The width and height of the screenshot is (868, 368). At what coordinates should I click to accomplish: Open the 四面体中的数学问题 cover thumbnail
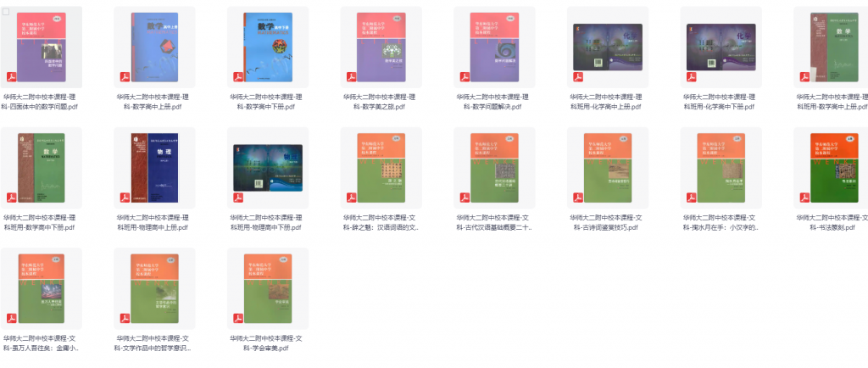42,47
